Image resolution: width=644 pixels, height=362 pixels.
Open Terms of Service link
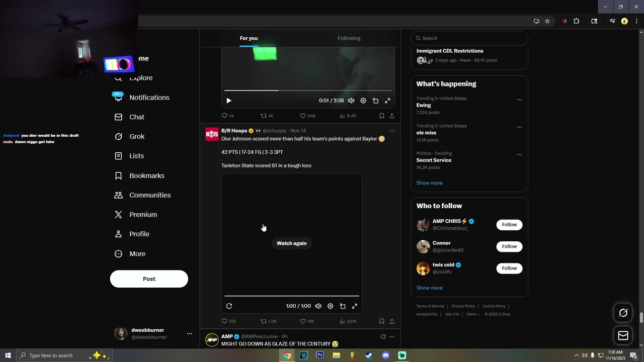click(x=430, y=306)
